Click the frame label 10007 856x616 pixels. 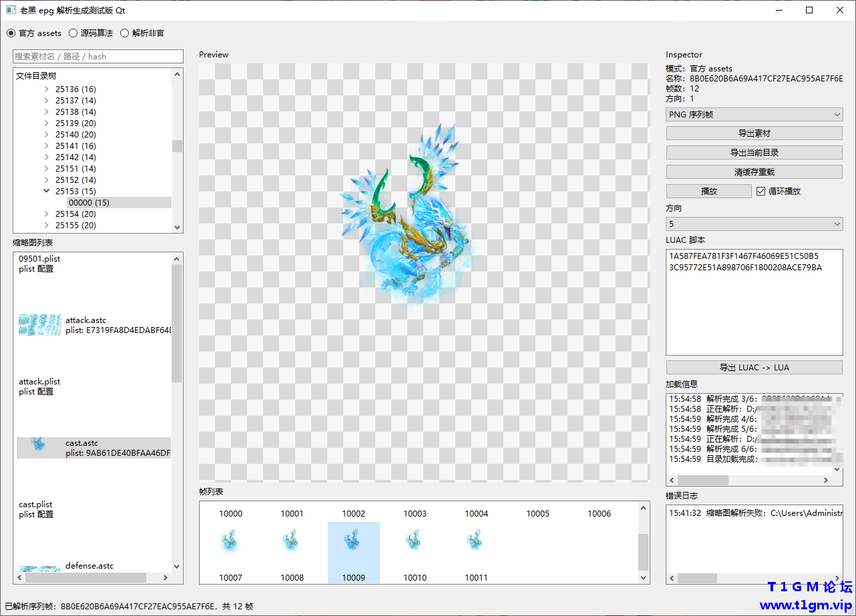(x=231, y=578)
